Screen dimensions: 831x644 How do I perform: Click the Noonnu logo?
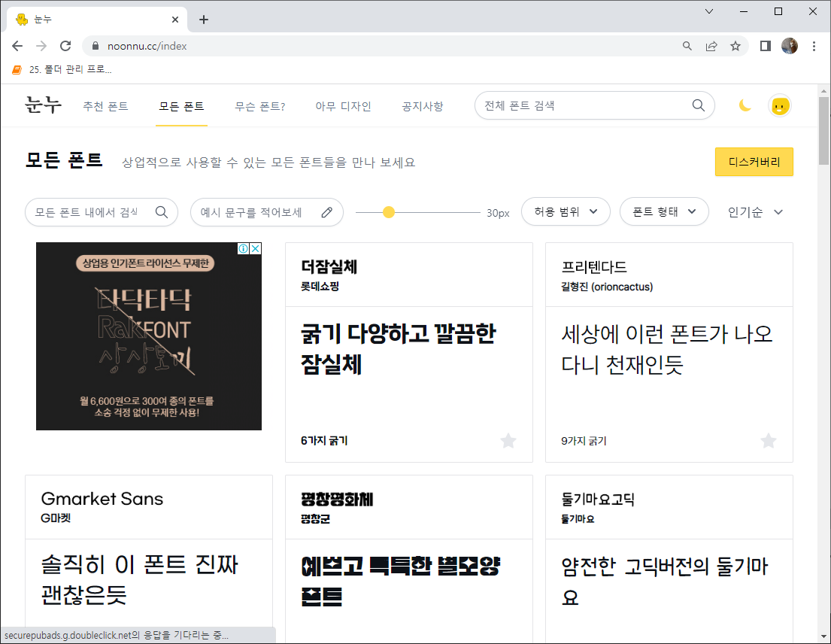[x=43, y=105]
